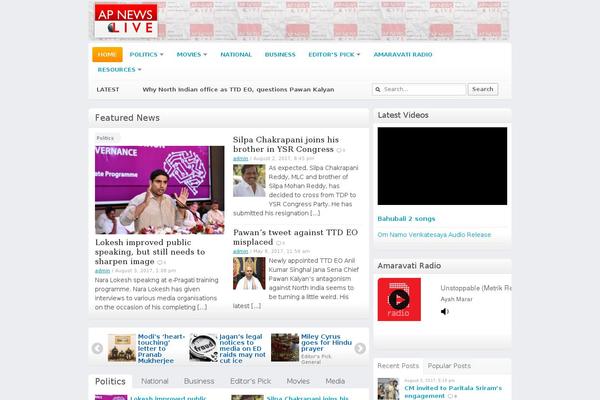Open the Home menu item

tap(107, 54)
